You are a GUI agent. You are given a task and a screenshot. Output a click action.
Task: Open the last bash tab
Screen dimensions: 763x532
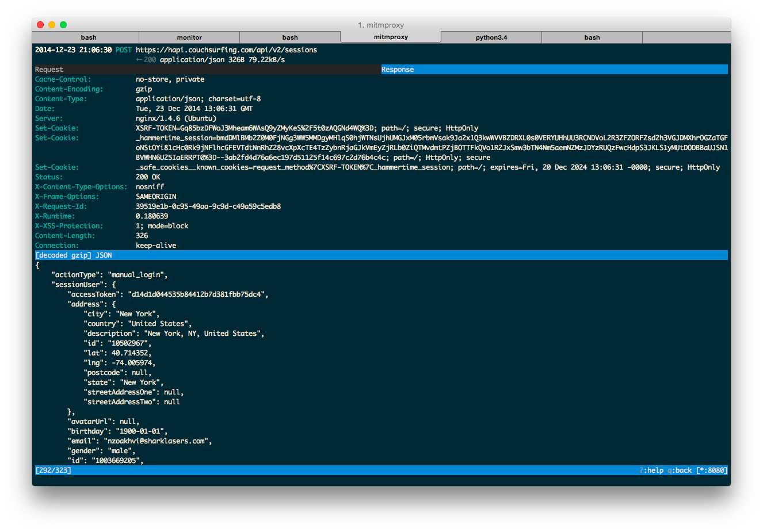click(592, 36)
